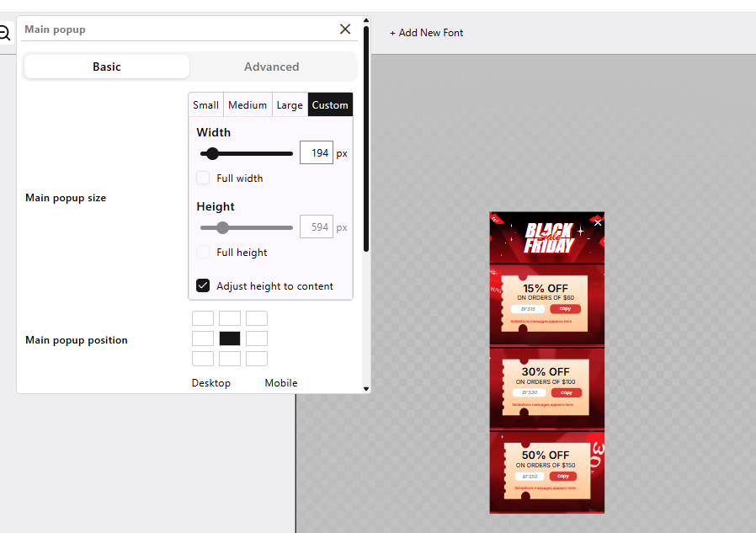
Task: Switch to the Basic tab
Action: [x=107, y=67]
